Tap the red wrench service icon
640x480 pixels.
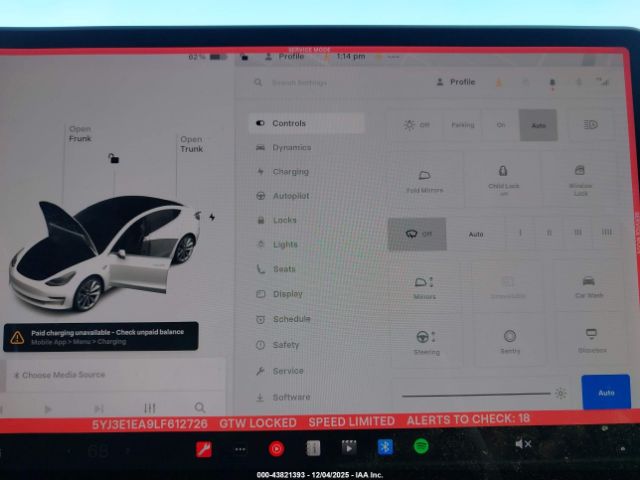[204, 449]
